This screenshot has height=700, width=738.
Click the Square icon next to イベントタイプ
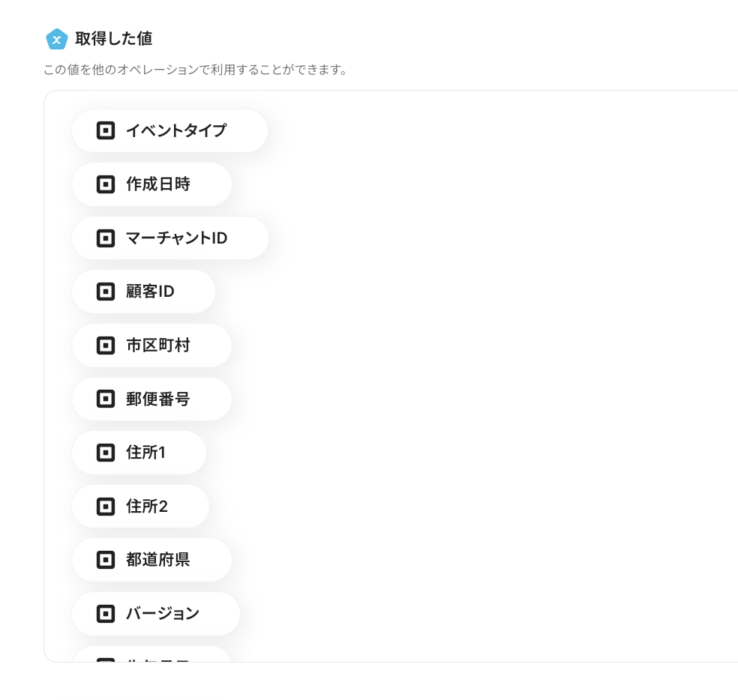tap(106, 130)
